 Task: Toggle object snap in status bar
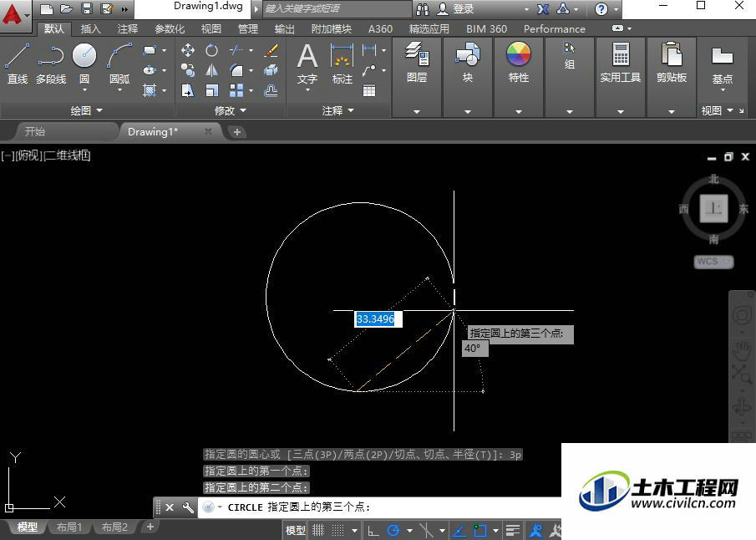[479, 530]
